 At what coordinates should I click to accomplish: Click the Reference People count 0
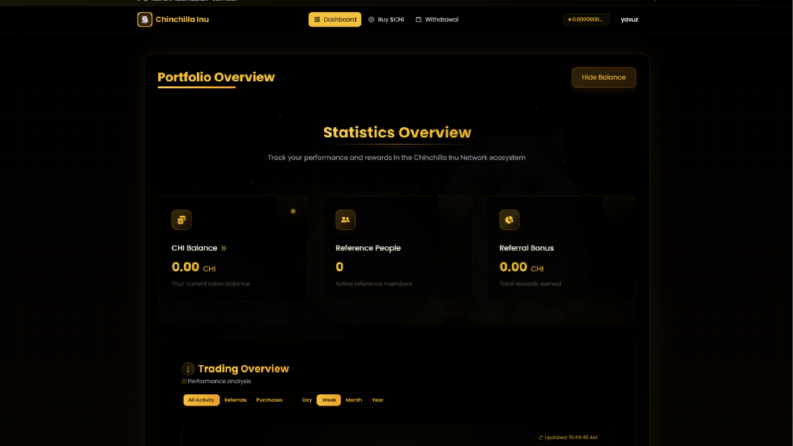(339, 267)
